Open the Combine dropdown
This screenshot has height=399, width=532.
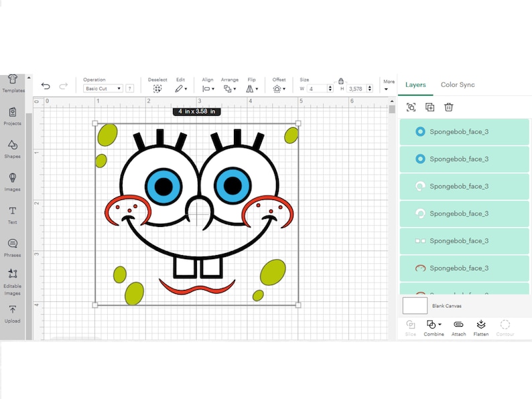(x=434, y=328)
